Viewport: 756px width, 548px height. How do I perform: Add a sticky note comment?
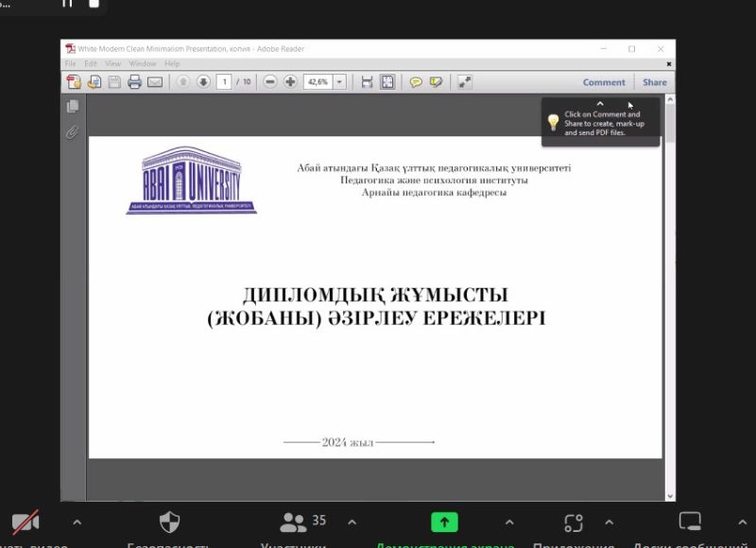pos(416,82)
